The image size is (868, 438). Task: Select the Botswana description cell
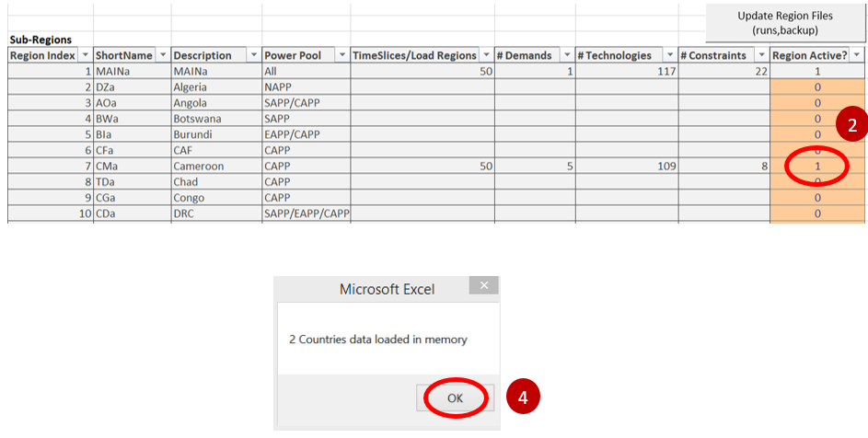click(216, 119)
